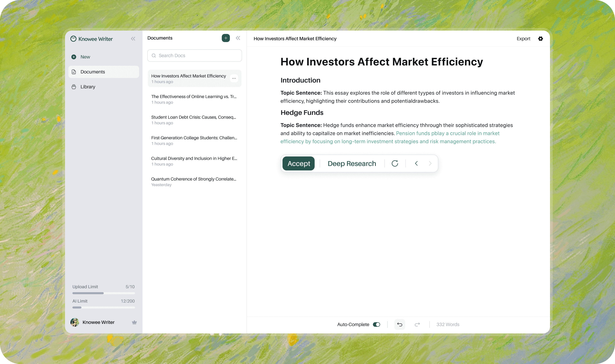Image resolution: width=615 pixels, height=364 pixels.
Task: Click the redo arrow icon
Action: click(417, 324)
